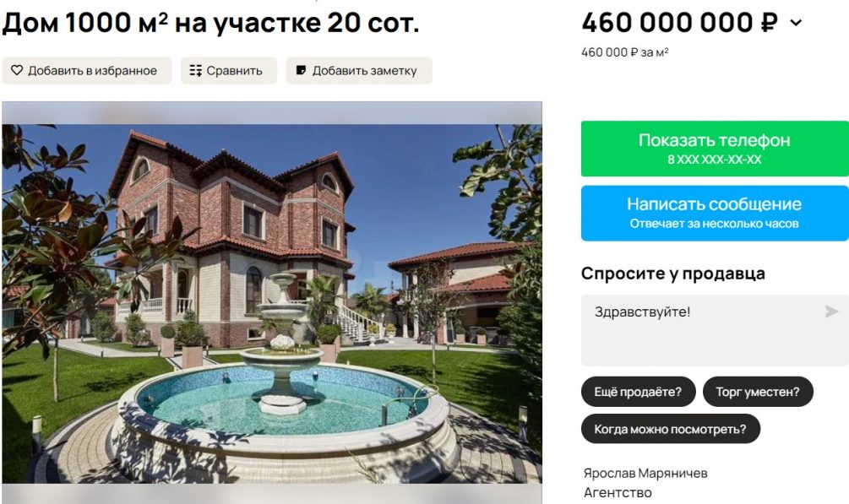Screen dimensions: 849x504
Task: Click the 460 000 000 ₽ price
Action: [x=679, y=23]
